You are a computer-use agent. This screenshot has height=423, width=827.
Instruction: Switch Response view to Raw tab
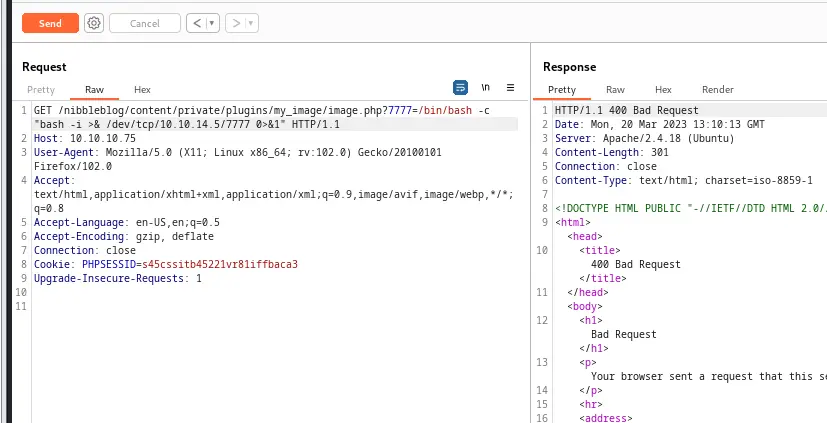616,90
